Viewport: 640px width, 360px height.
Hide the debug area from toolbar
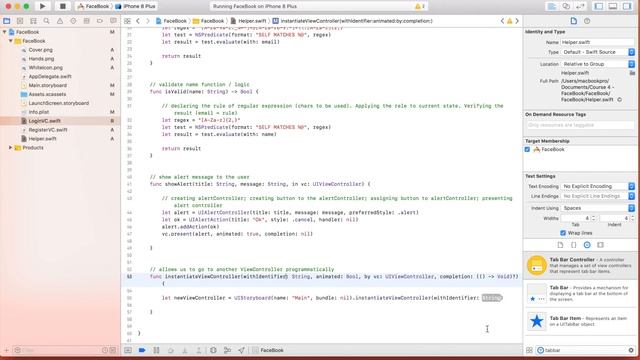point(613,6)
